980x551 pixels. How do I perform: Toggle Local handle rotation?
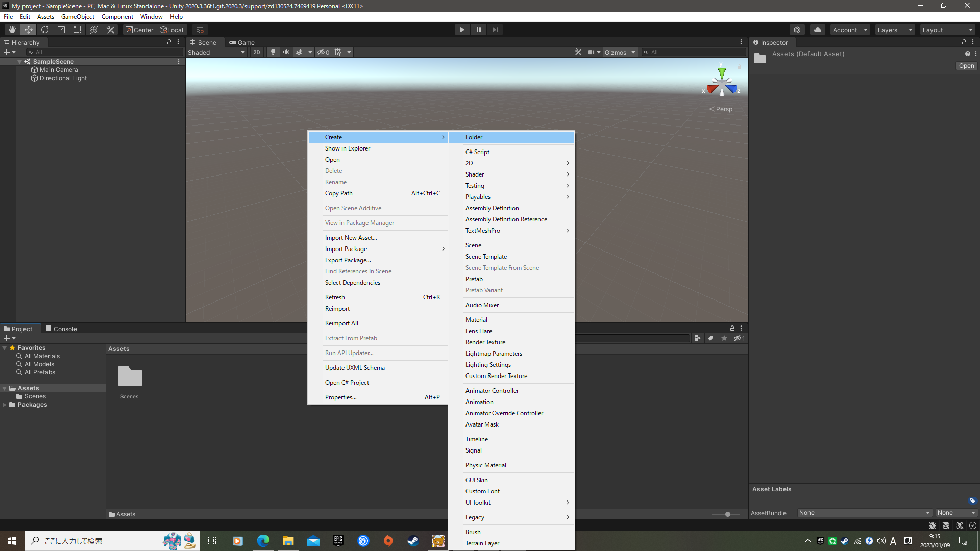(171, 30)
